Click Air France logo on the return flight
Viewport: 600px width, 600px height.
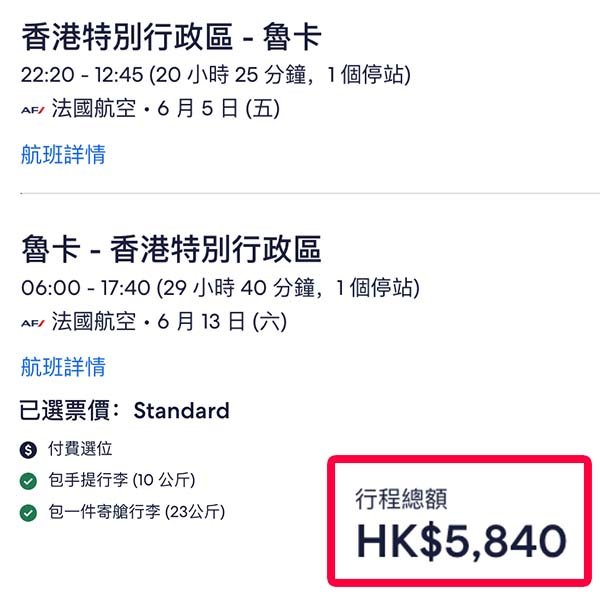pos(32,323)
